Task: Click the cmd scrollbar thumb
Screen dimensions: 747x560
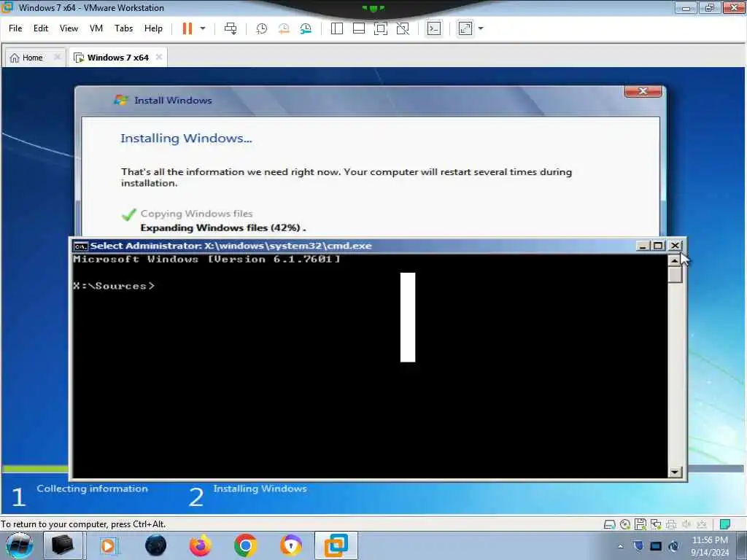Action: (675, 275)
